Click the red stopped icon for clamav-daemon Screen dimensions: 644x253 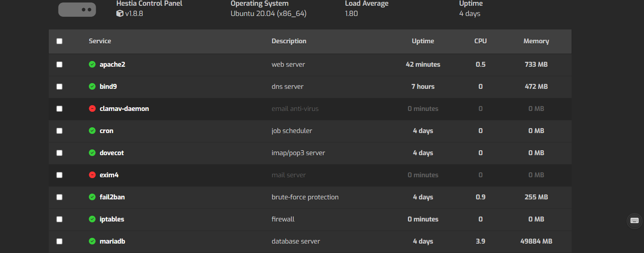tap(92, 108)
